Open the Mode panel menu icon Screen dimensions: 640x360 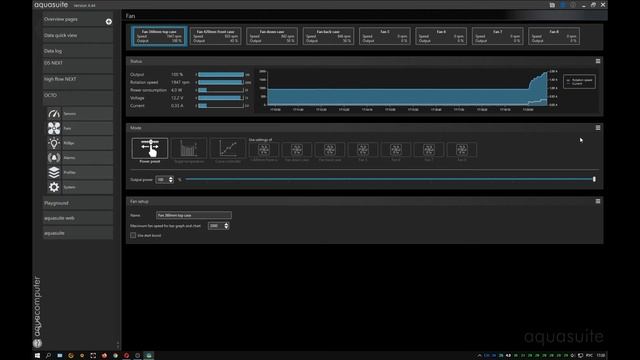coord(598,128)
